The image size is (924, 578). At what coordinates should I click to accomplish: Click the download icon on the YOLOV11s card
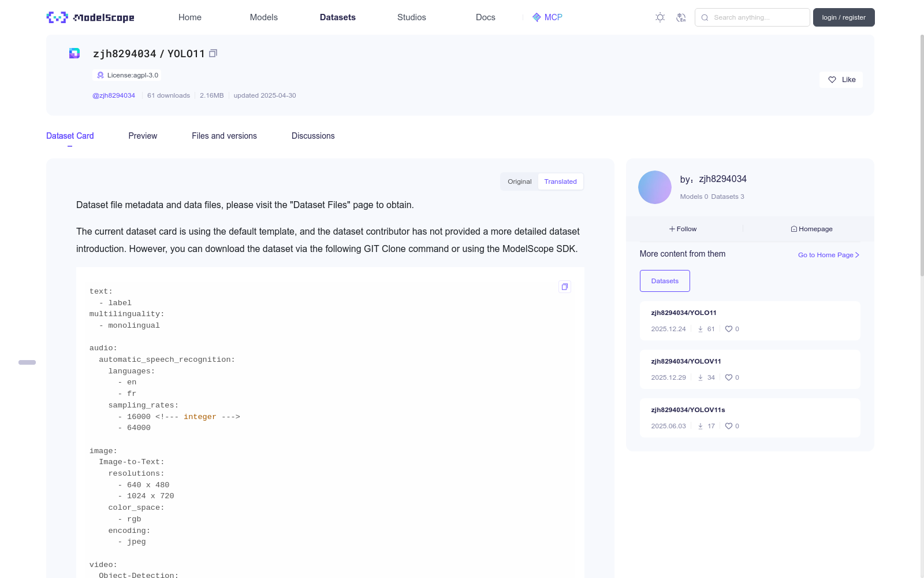701,426
